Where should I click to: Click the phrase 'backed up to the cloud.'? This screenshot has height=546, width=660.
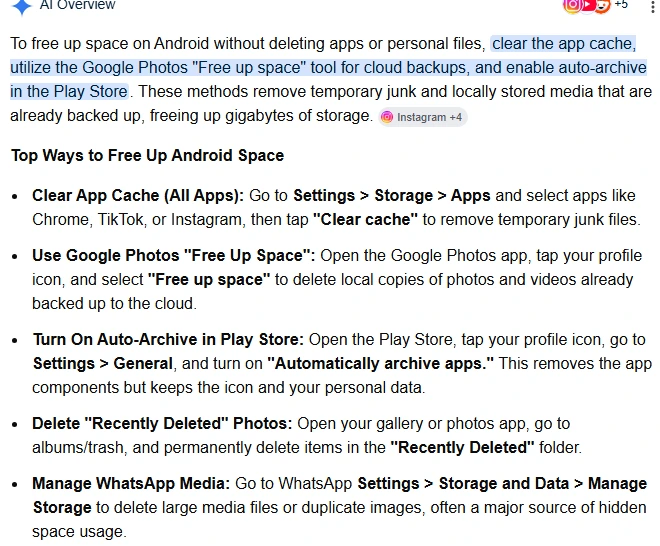[x=114, y=304]
